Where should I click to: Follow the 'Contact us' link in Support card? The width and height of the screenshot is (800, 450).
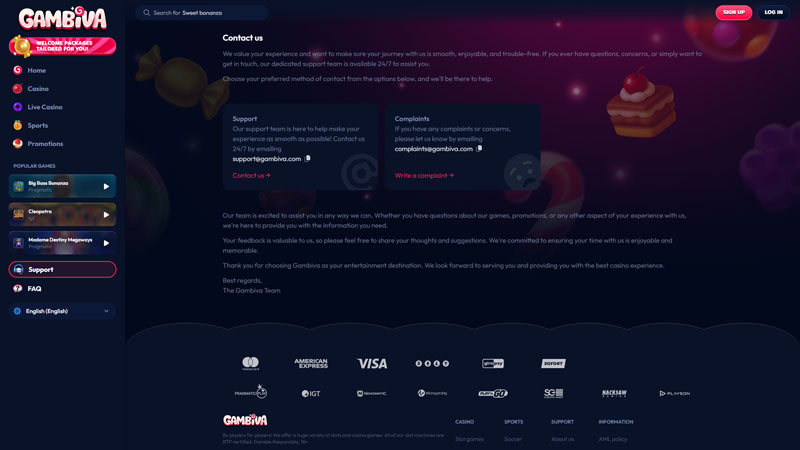251,175
